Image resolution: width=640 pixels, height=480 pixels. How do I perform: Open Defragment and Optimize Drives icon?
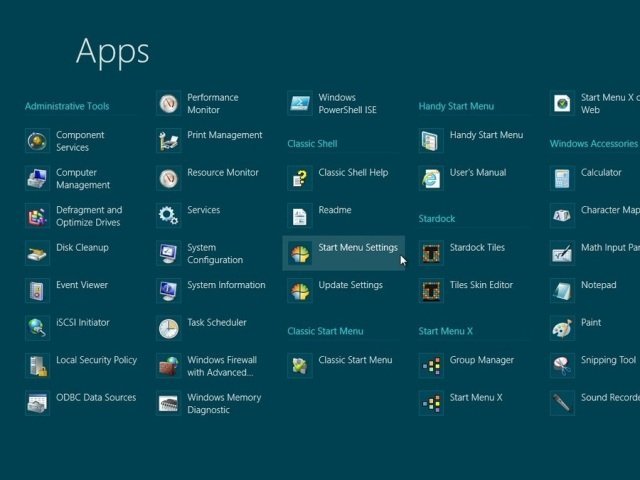pos(37,216)
